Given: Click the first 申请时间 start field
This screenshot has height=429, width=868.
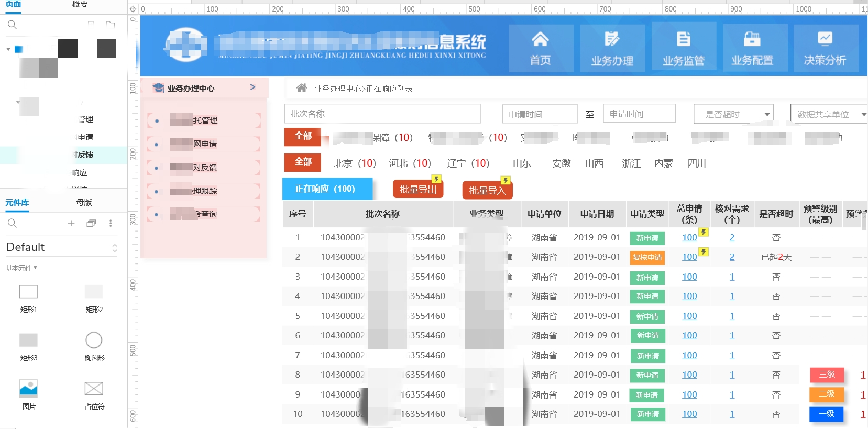Looking at the screenshot, I should click(540, 114).
